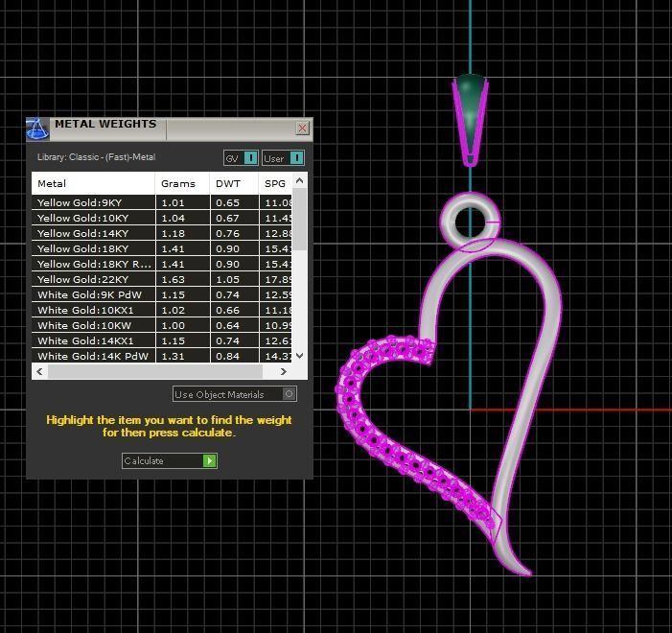Viewport: 672px width, 633px height.
Task: Select Yellow Gold:22KY row
Action: pyautogui.click(x=162, y=279)
